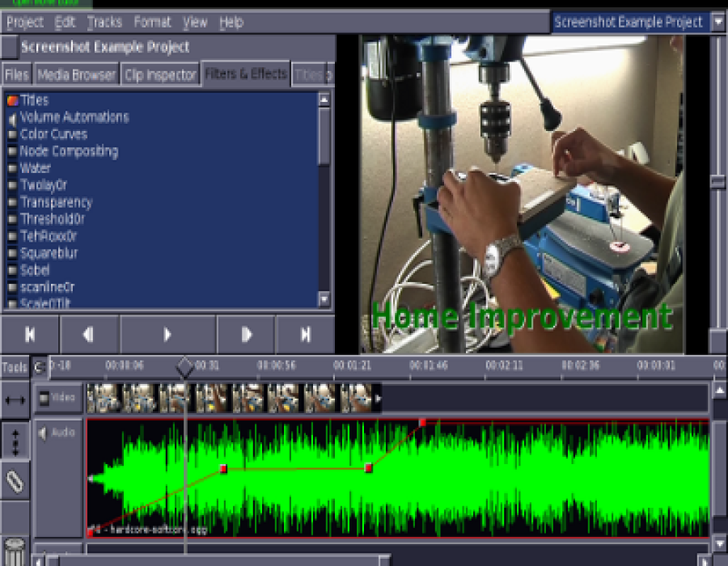
Task: Select the Transparency effect
Action: coord(57,202)
